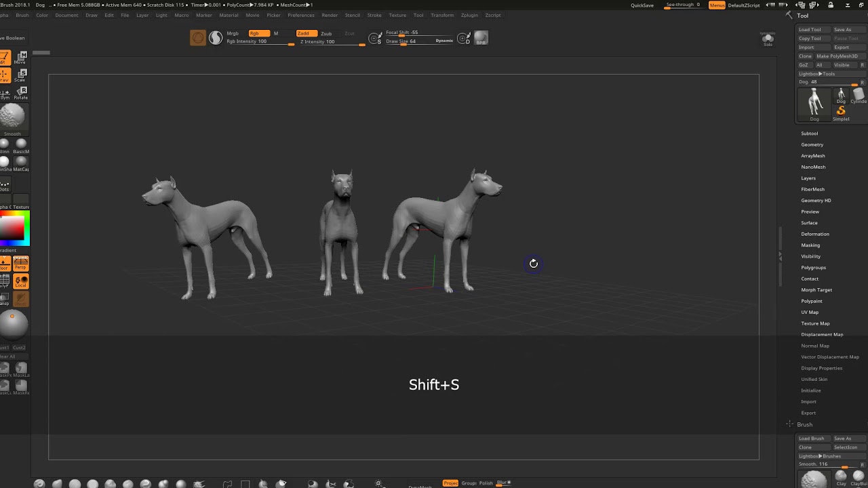Open the Brush menu
The width and height of the screenshot is (868, 488).
pyautogui.click(x=22, y=15)
